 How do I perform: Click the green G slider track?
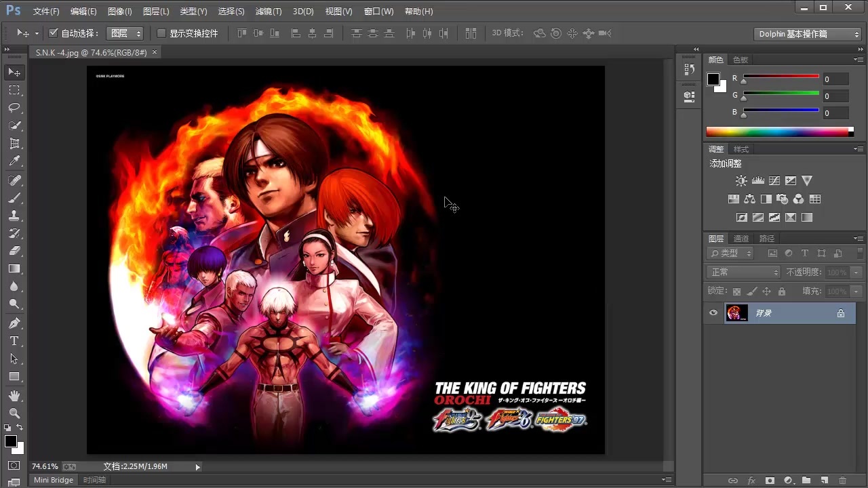pos(781,93)
